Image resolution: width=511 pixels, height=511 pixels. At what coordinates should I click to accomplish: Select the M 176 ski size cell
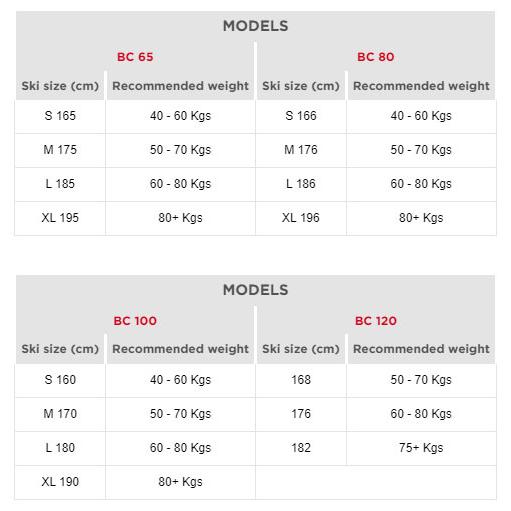coord(301,150)
